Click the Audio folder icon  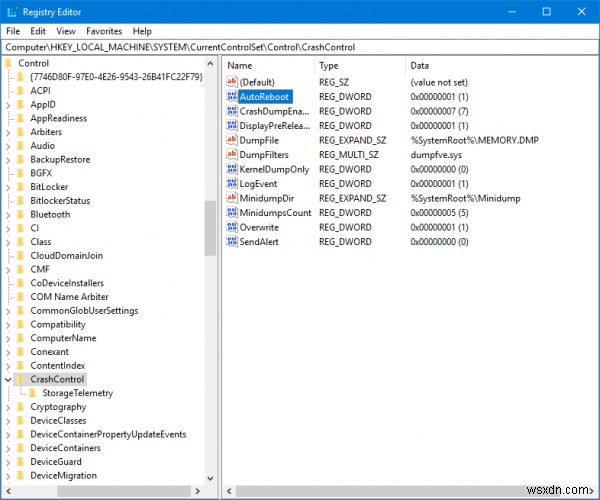click(x=21, y=146)
